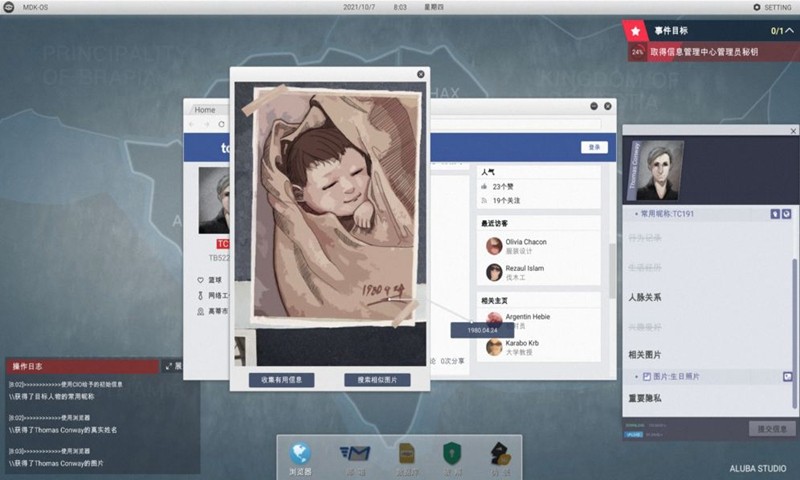Click the 搜索相似图片 button
This screenshot has height=480, width=800.
click(377, 380)
